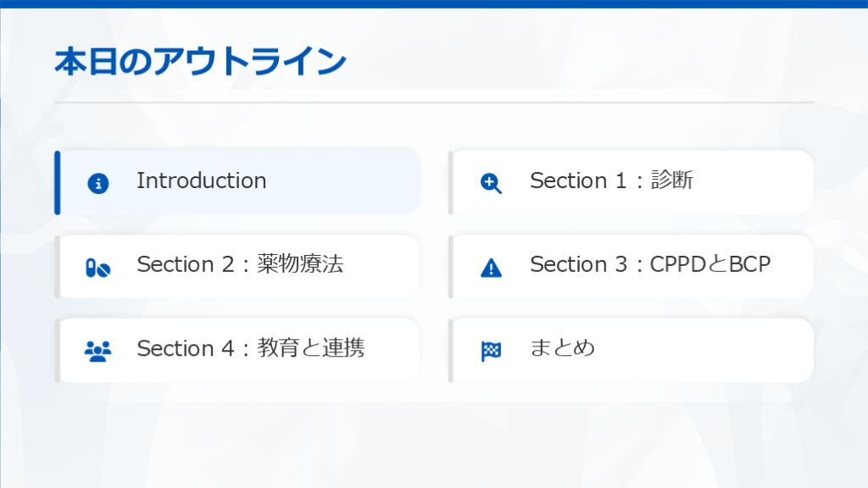
Task: Click the gray left edge of まとめ card
Action: (x=451, y=351)
